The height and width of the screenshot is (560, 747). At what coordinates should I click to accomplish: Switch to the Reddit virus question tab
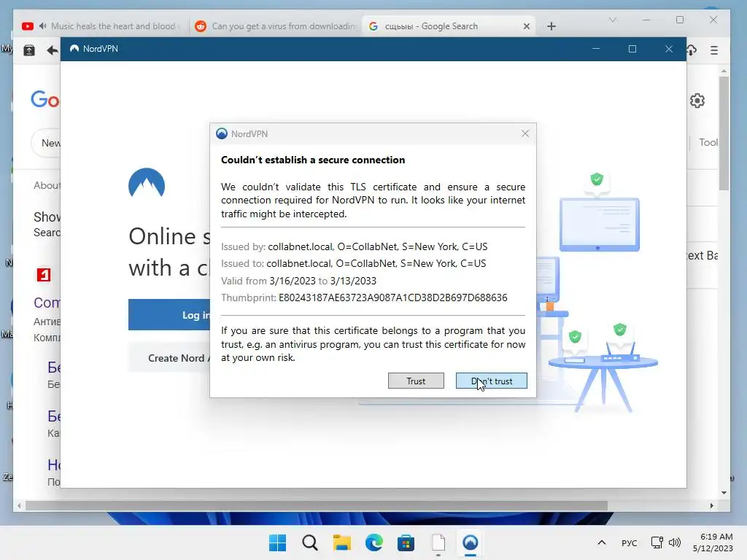tap(275, 26)
